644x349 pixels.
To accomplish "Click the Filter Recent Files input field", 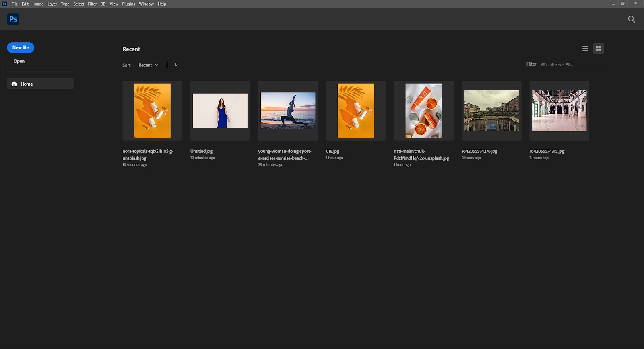I will click(x=572, y=64).
